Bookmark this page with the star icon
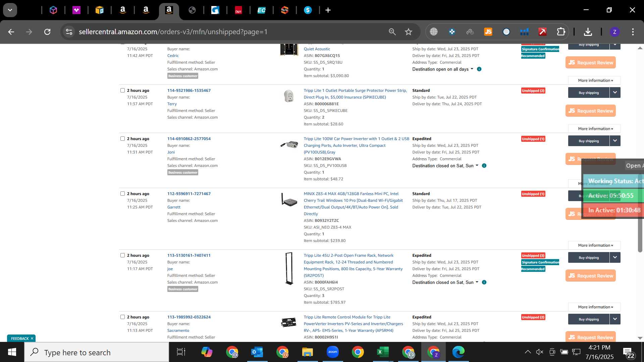Viewport: 644px width, 362px height. 408,32
